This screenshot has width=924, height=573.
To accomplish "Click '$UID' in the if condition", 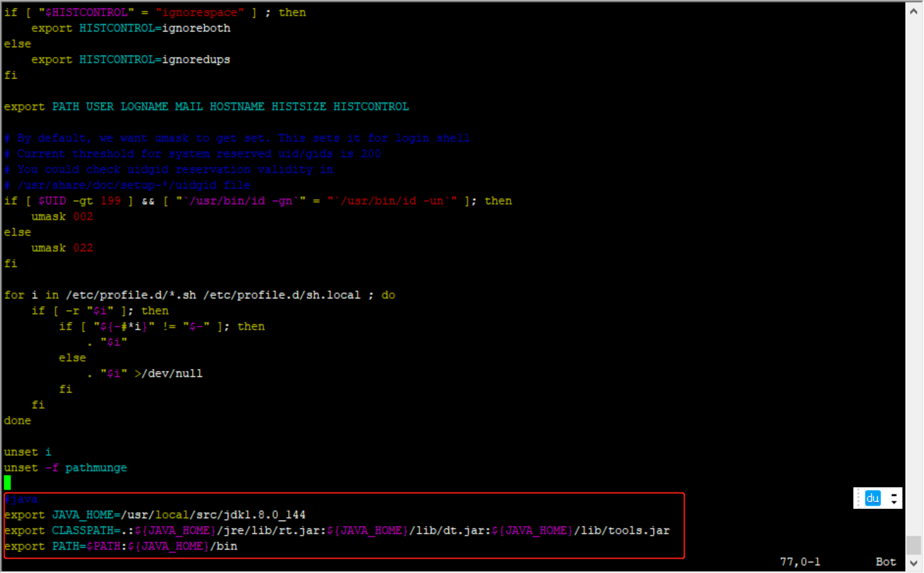I will point(52,201).
